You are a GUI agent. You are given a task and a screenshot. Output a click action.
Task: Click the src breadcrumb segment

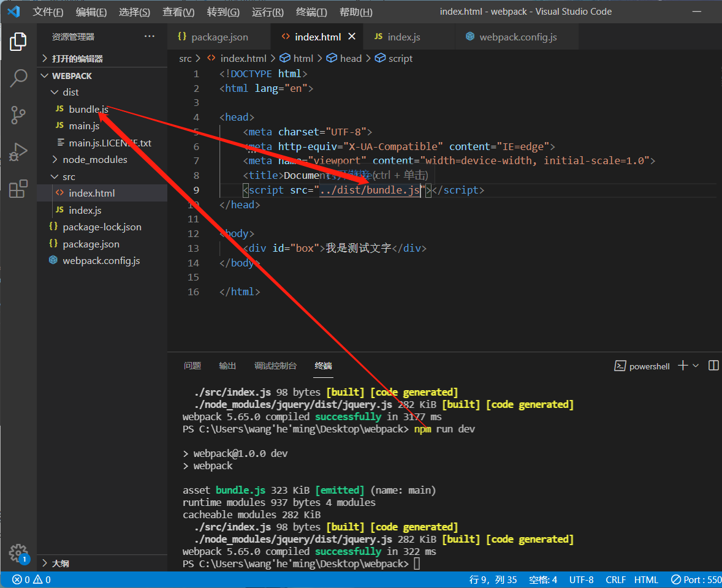click(185, 58)
